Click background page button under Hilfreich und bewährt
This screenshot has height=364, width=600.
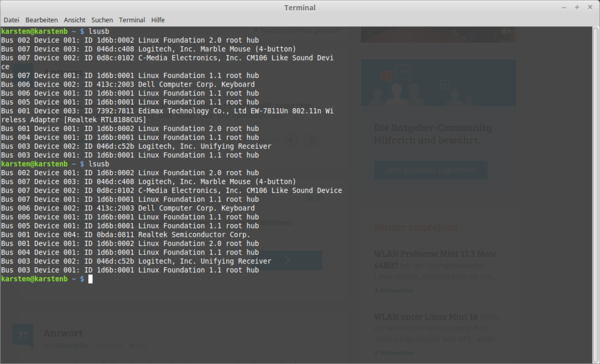(x=430, y=170)
